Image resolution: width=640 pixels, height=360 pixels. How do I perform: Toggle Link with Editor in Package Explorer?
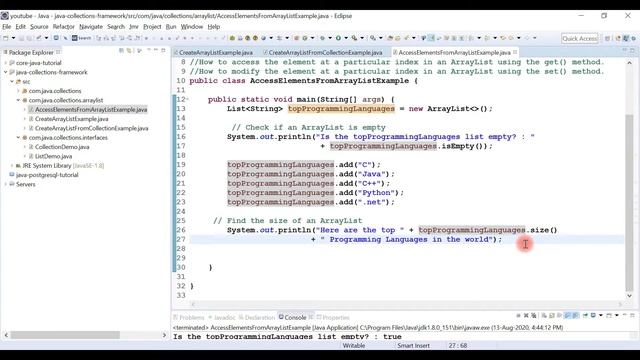(129, 51)
